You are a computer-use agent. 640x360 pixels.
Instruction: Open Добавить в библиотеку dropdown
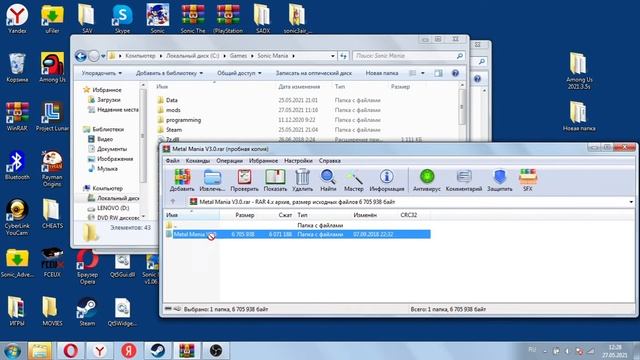[x=169, y=73]
